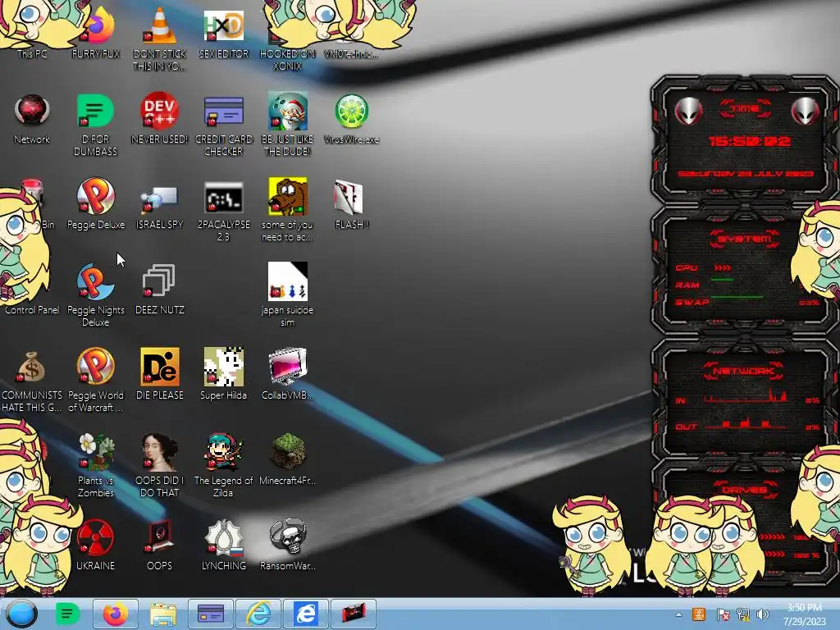Screen dimensions: 840x630
Task: Open the DIE PLEASE icon
Action: 160,367
